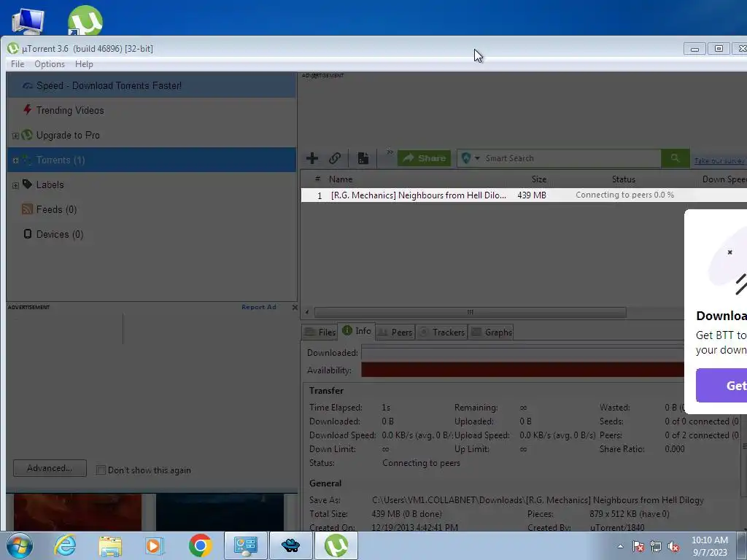
Task: Click the 439 MB size cell
Action: [x=532, y=195]
